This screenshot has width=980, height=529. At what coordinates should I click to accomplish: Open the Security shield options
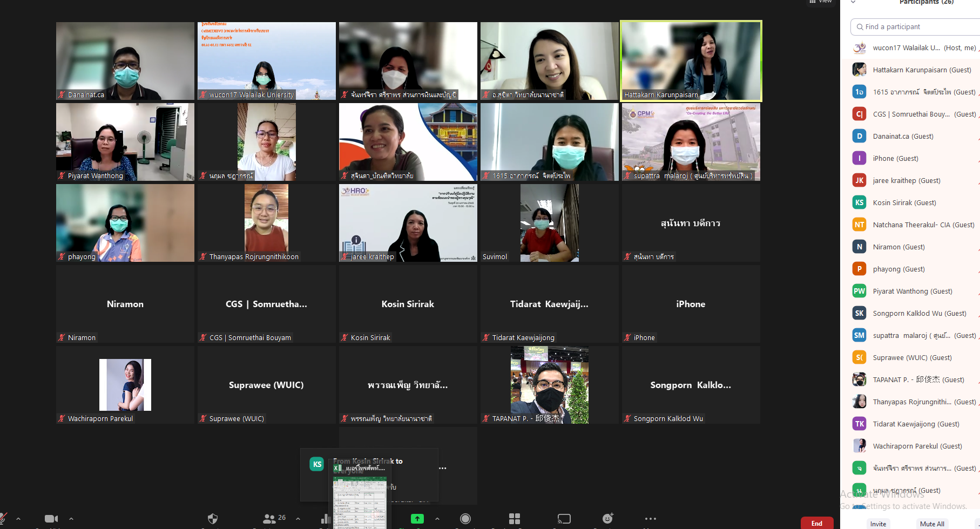click(213, 519)
